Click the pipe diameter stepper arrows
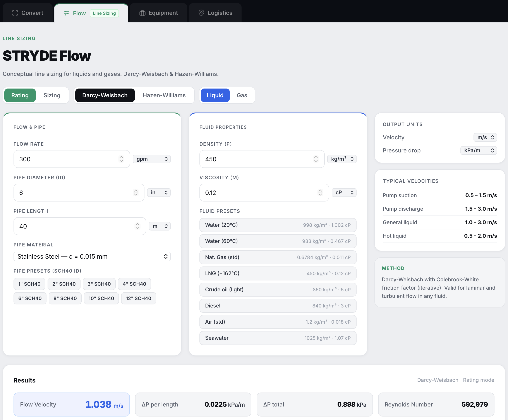Viewport: 508px width, 420px height. pos(136,193)
